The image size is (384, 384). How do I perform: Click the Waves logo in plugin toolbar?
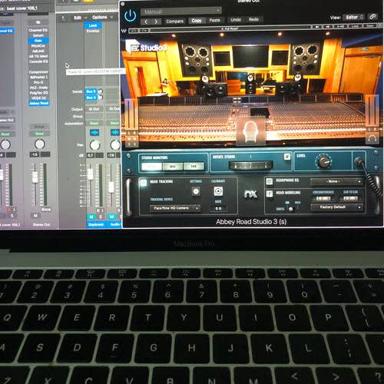coord(124,30)
